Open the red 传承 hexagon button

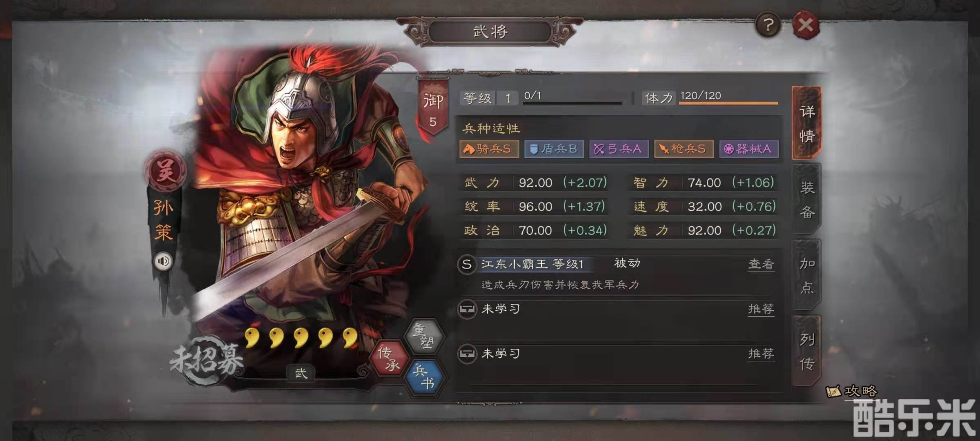pos(389,358)
